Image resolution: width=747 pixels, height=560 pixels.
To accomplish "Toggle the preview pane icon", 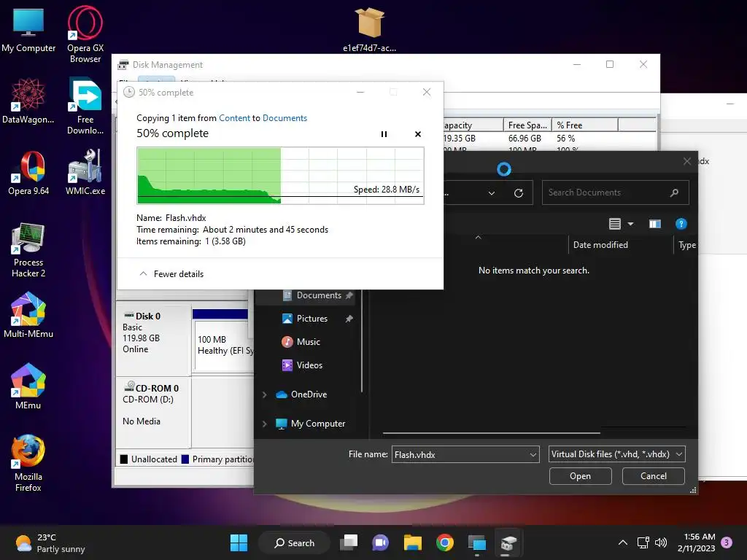I will (655, 224).
